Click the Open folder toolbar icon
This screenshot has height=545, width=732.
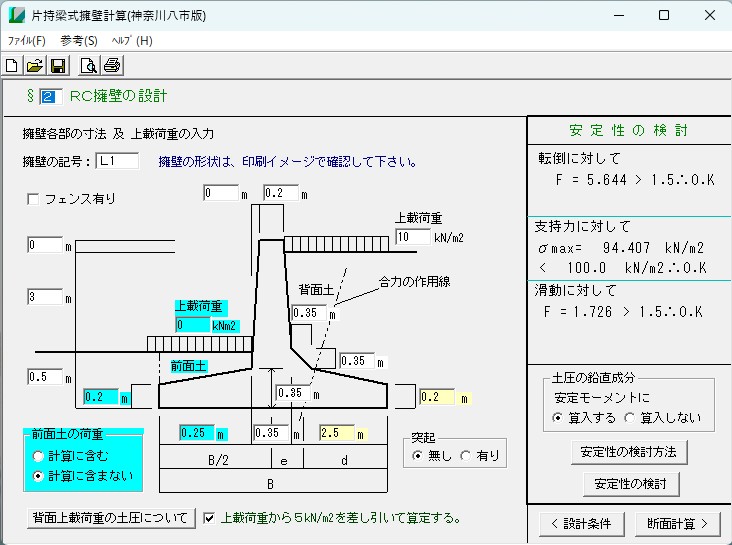pyautogui.click(x=34, y=66)
